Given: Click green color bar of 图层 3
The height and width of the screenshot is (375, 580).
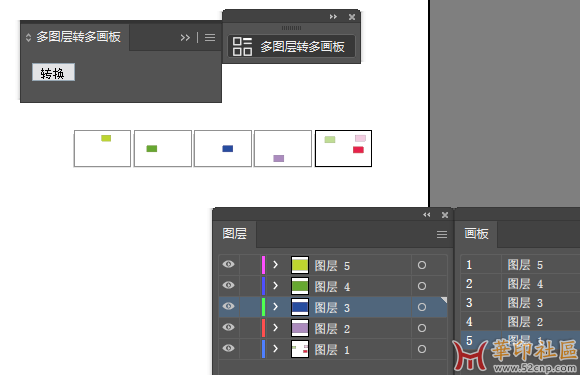Looking at the screenshot, I should pyautogui.click(x=263, y=307).
